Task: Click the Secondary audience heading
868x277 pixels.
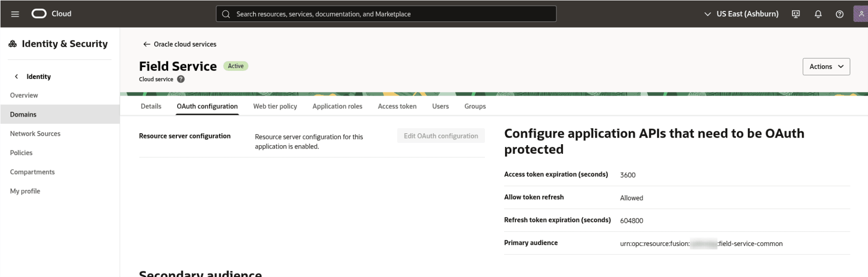Action: 200,273
